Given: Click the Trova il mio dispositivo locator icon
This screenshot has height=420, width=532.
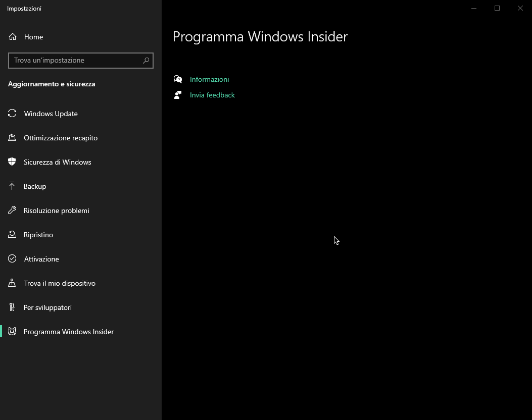Looking at the screenshot, I should click(x=12, y=283).
